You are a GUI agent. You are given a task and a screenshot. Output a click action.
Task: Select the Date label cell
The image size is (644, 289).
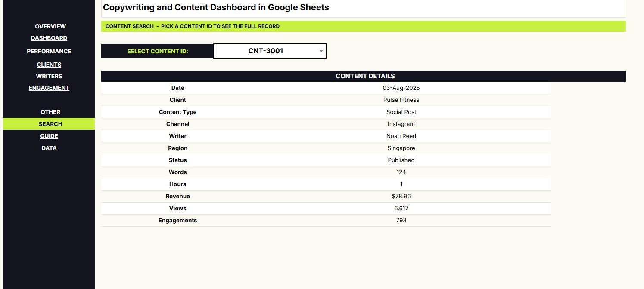[177, 88]
